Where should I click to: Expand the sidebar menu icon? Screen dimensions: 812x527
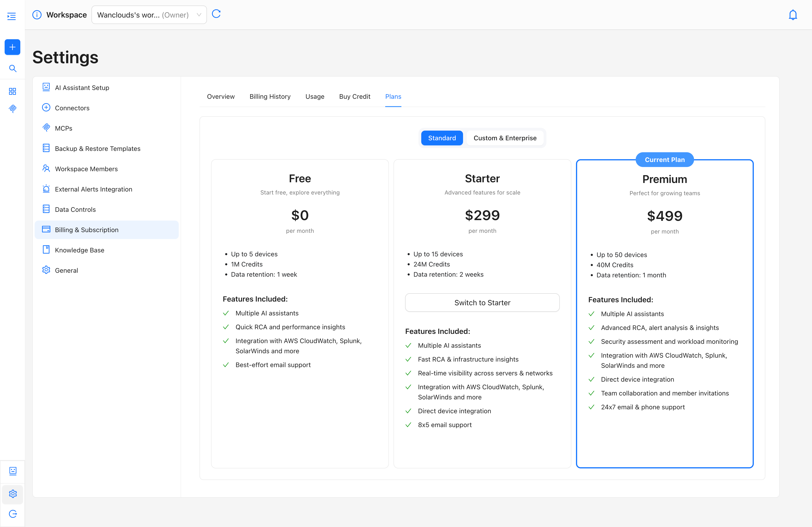[12, 16]
